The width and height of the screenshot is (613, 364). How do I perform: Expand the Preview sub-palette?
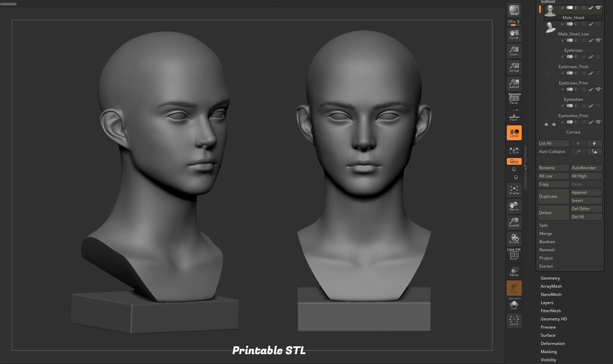pyautogui.click(x=548, y=327)
